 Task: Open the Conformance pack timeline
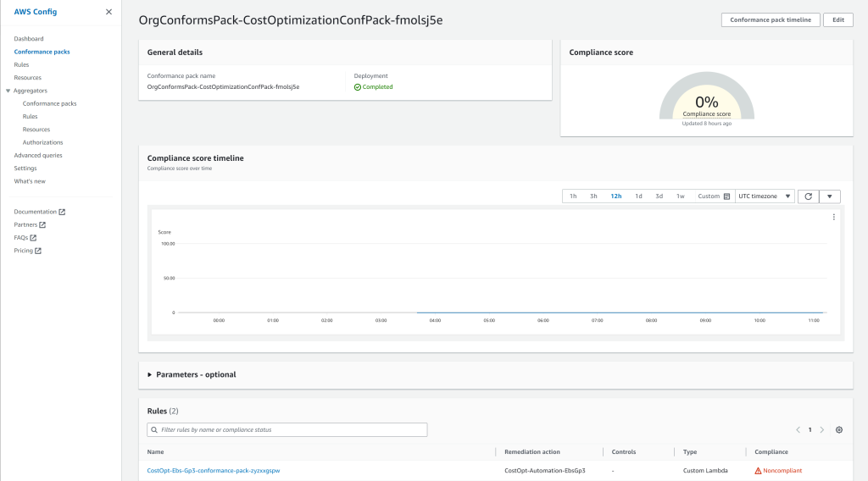pyautogui.click(x=771, y=20)
